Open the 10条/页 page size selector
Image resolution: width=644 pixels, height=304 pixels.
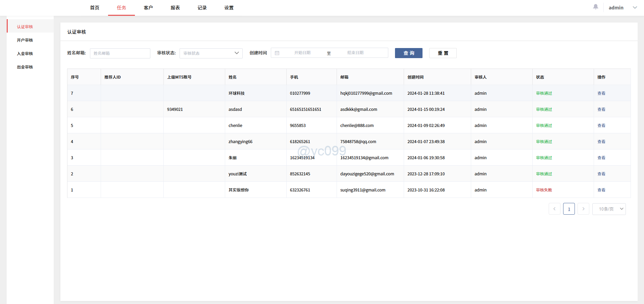tap(609, 209)
